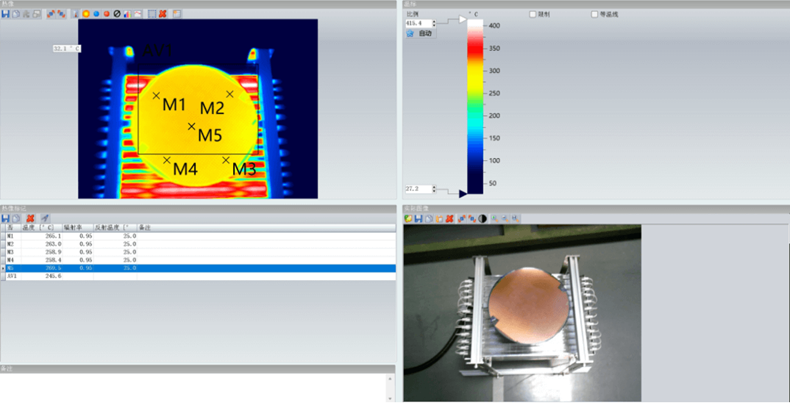Click the 备注 notes text field at bottom
Viewport: 790px width, 403px height.
(195, 388)
